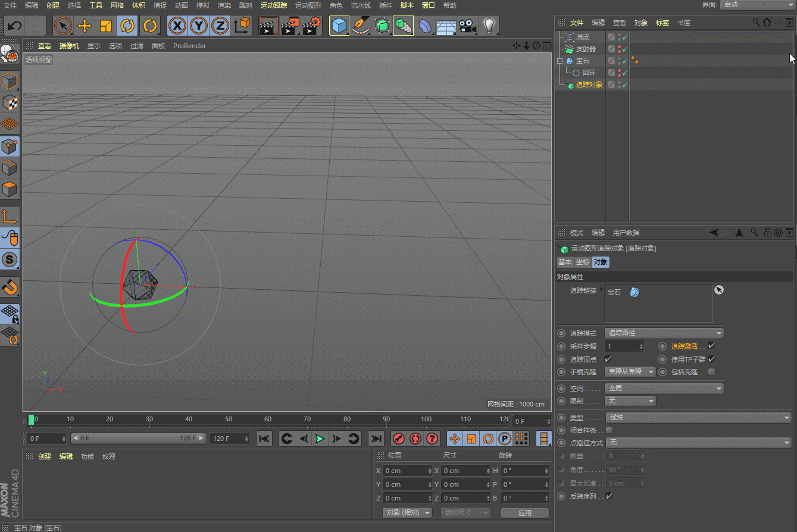Select the Move tool in top toolbar
Screen dimensions: 797x532
(85, 26)
